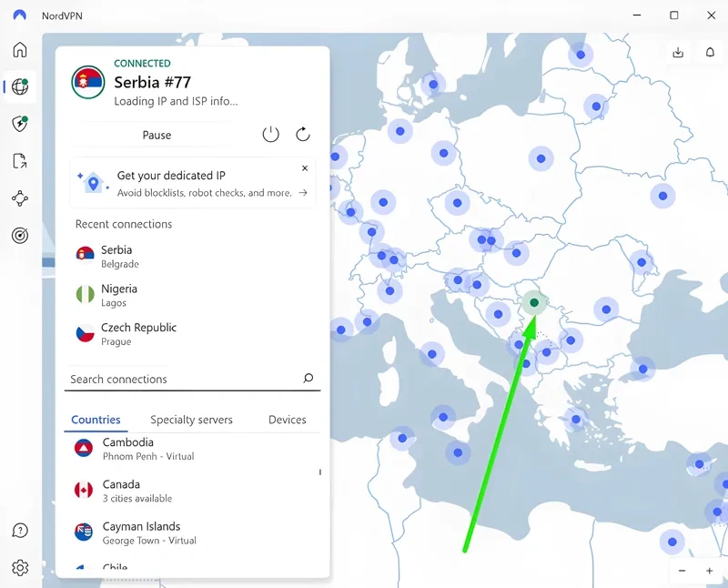Click the CONNECTED status label
The width and height of the screenshot is (728, 588).
[142, 63]
